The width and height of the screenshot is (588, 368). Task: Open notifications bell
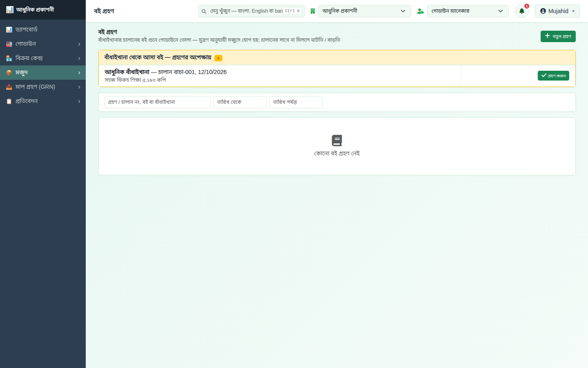pos(522,11)
